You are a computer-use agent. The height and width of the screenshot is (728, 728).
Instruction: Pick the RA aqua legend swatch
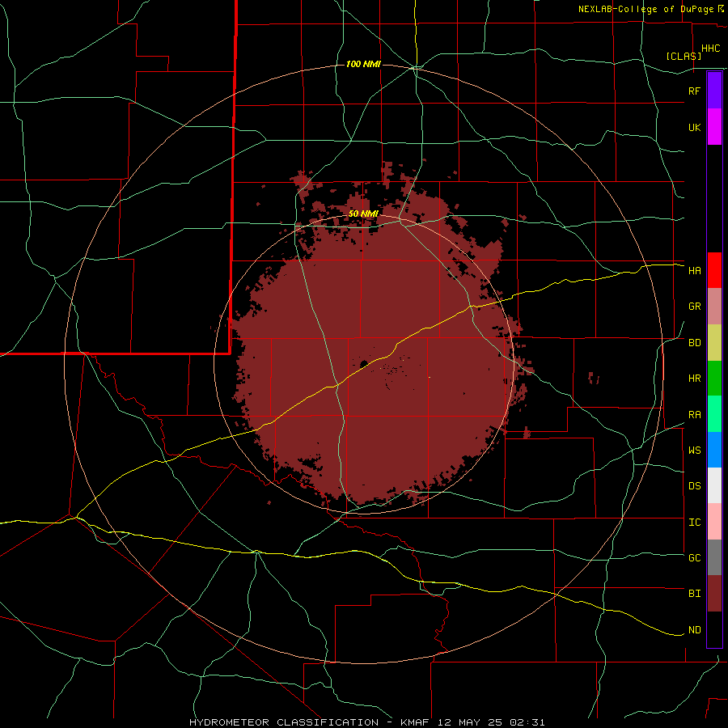[x=714, y=414]
